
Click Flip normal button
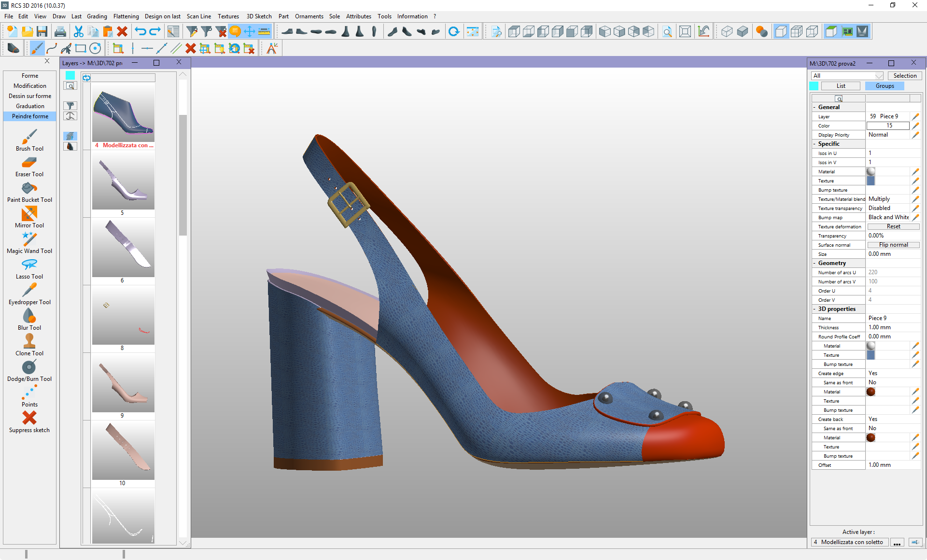[893, 245]
